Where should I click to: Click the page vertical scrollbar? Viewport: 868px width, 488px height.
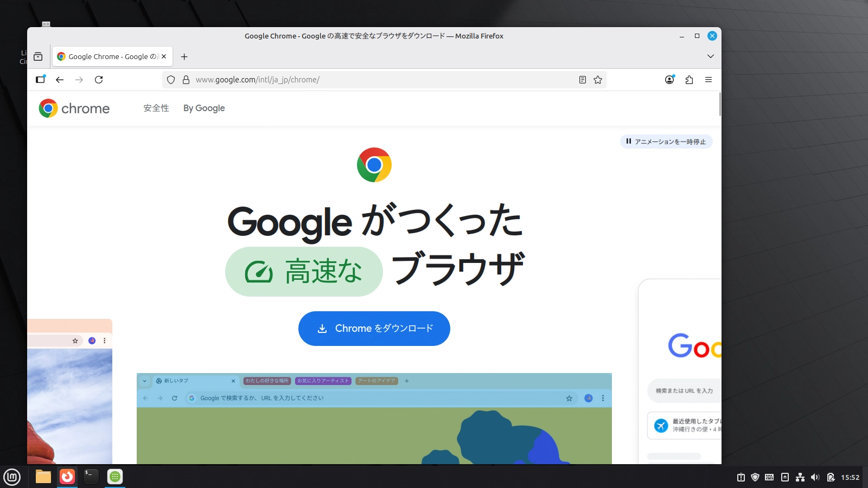click(720, 104)
